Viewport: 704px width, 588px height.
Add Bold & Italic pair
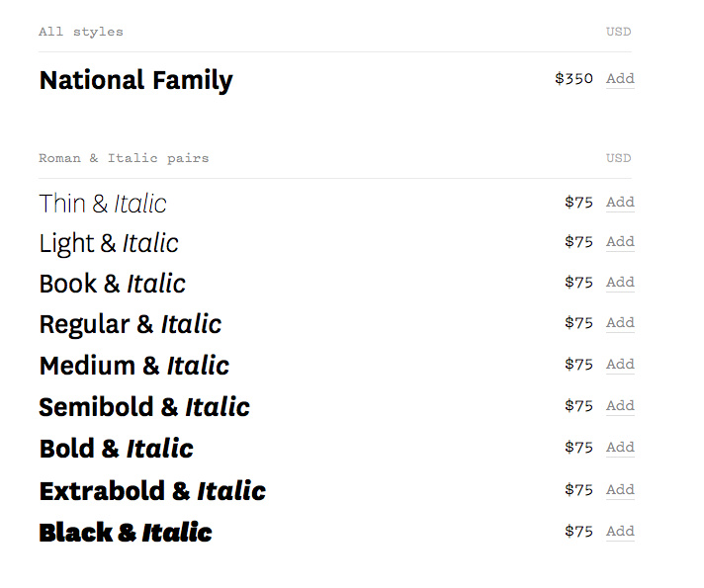click(620, 448)
